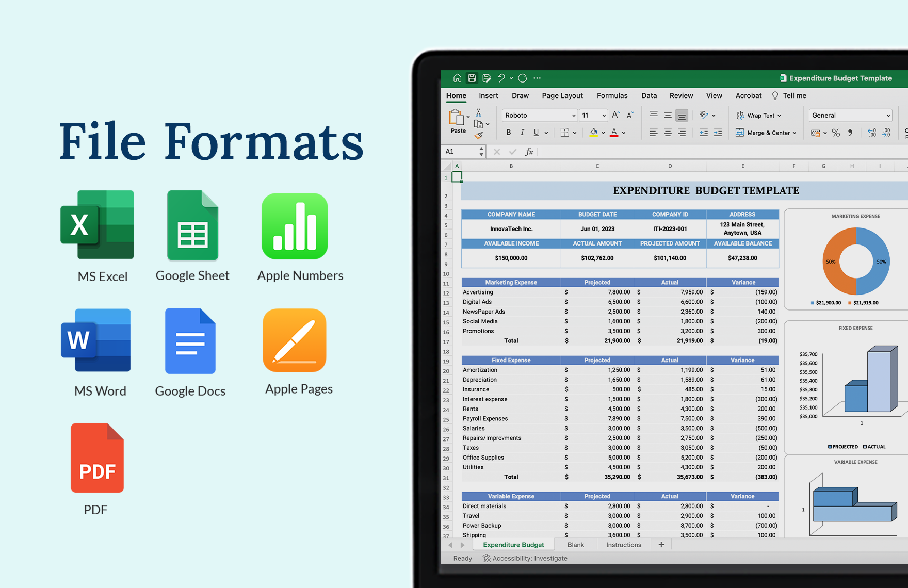
Task: Click the Save icon in title bar
Action: coord(472,78)
